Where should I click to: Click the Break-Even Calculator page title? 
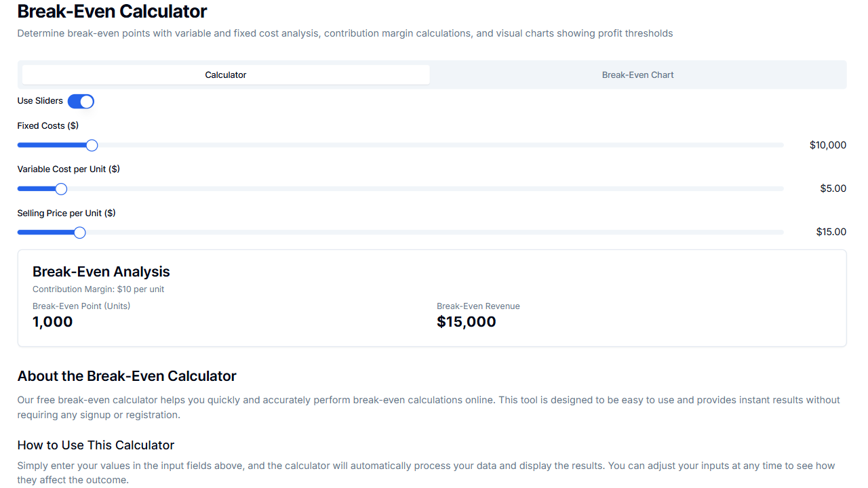[x=112, y=12]
